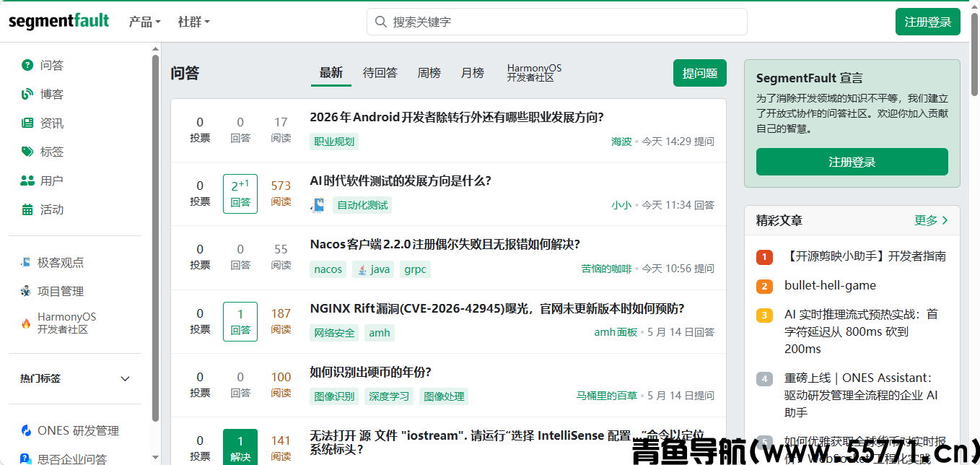This screenshot has width=980, height=465.
Task: Click the 提问题 button
Action: (700, 73)
